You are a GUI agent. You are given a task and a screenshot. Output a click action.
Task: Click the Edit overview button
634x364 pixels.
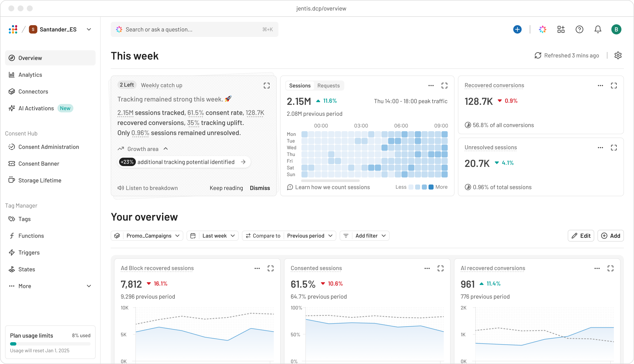tap(581, 236)
